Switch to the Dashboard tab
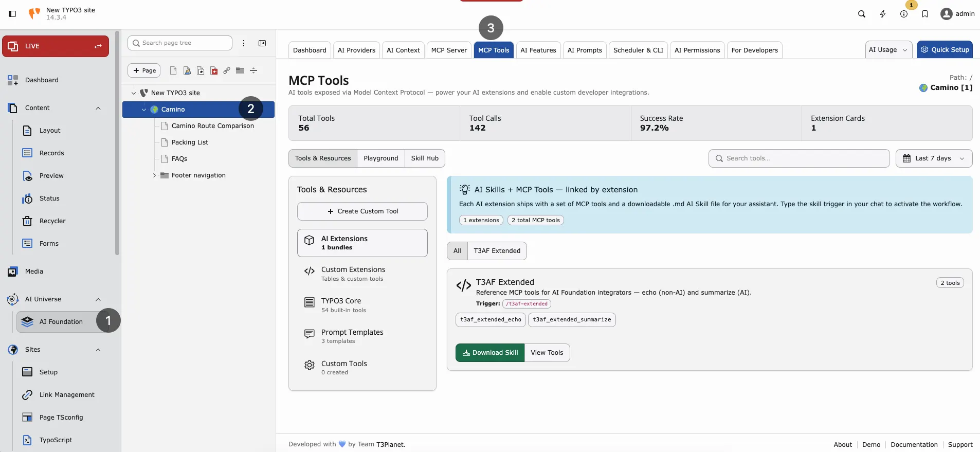This screenshot has height=452, width=980. pos(310,50)
